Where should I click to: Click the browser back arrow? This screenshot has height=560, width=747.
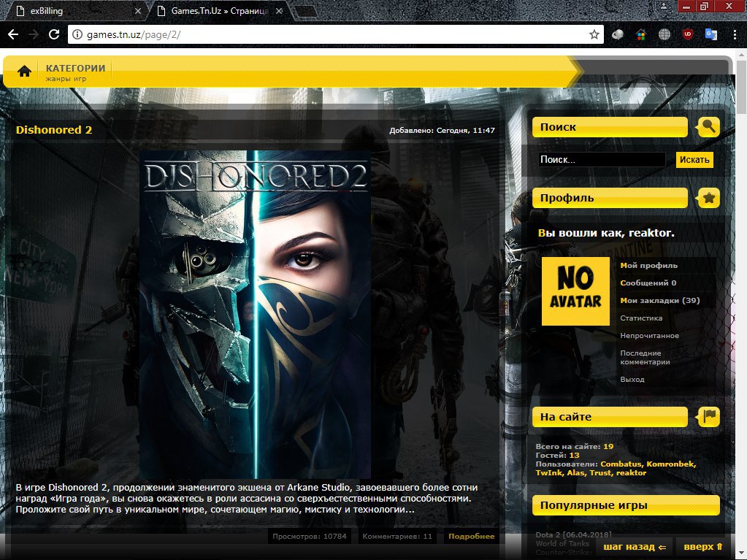point(13,34)
